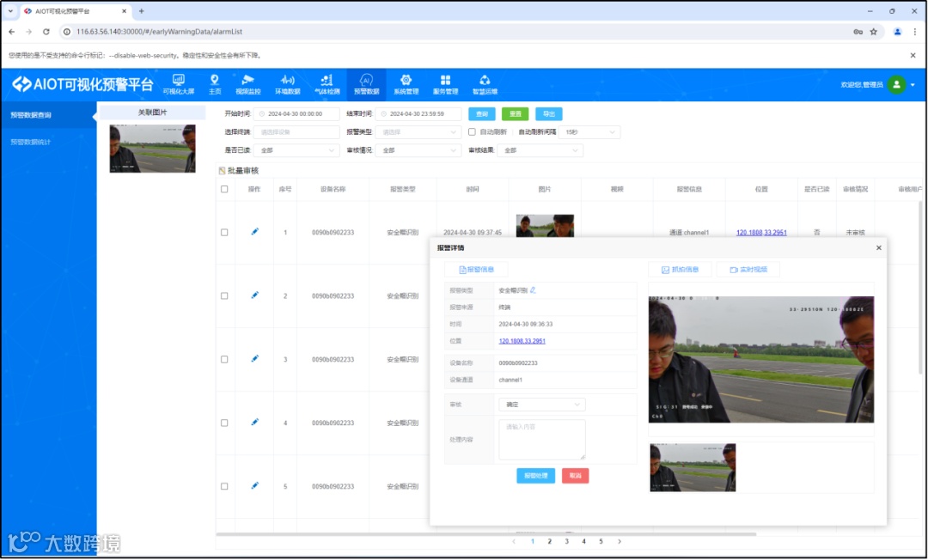The image size is (928, 560).
Task: Check the row 2 checkbox
Action: coord(224,295)
